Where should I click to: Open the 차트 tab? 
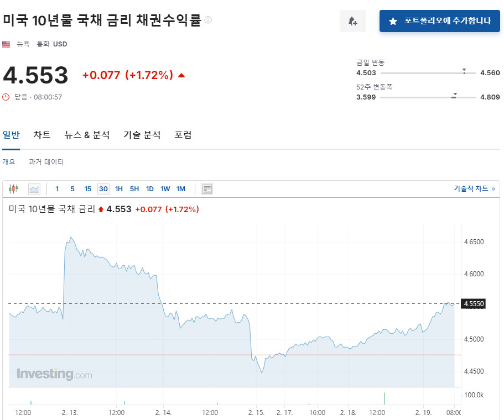(42, 135)
